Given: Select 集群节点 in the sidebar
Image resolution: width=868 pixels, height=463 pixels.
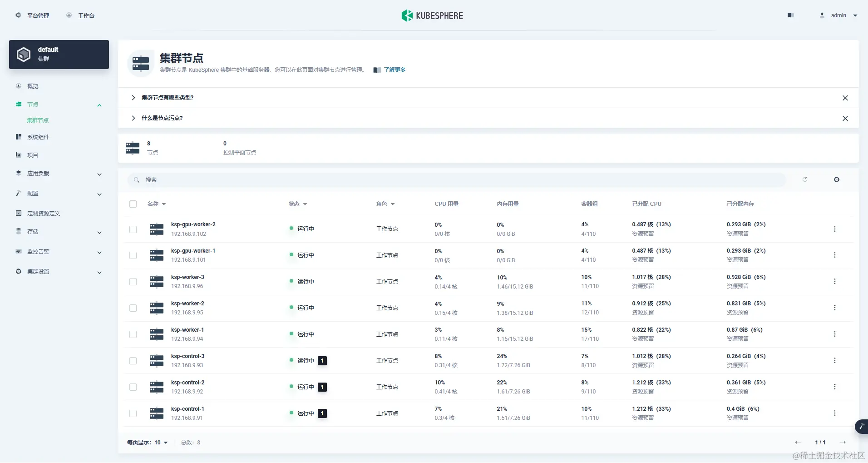Looking at the screenshot, I should (38, 120).
